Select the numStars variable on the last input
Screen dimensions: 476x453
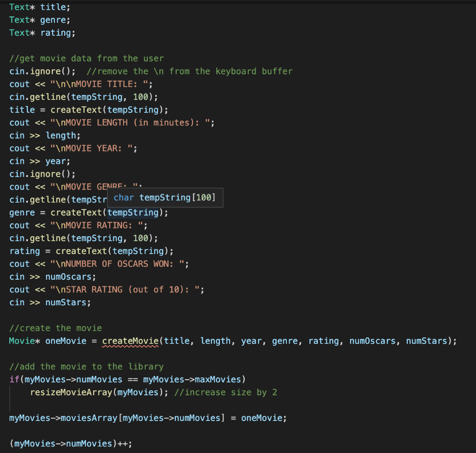tap(68, 302)
